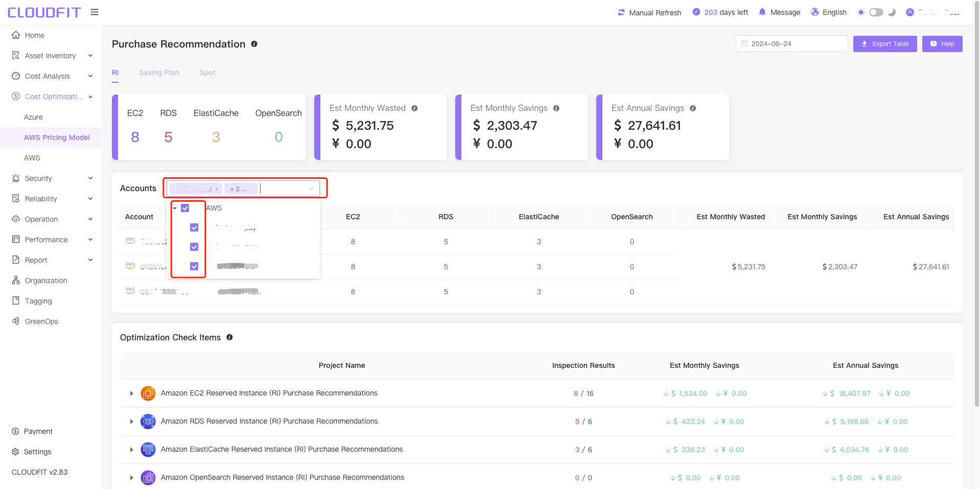Image resolution: width=980 pixels, height=489 pixels.
Task: Click ElastiCache count 3 in summary card
Action: (216, 137)
